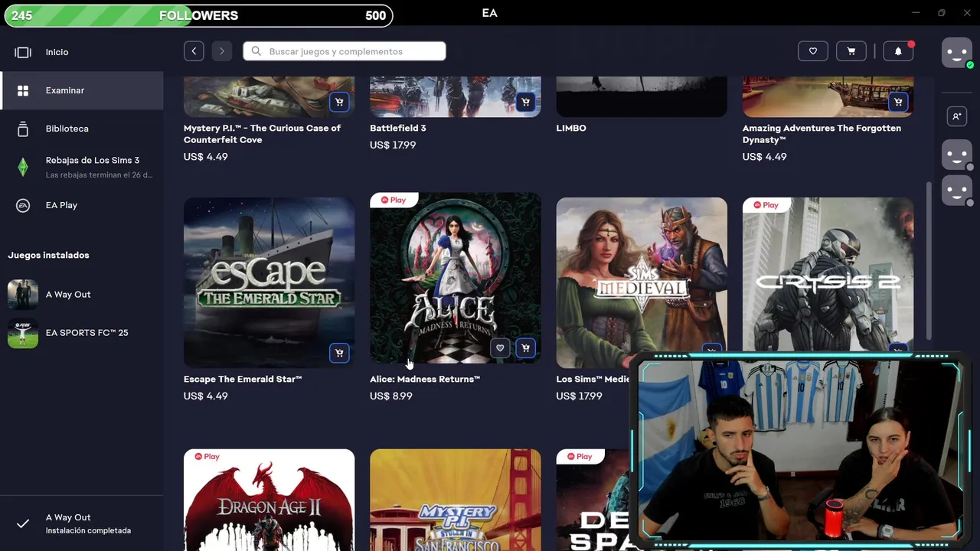Click the Juegos instalados heading
The width and height of the screenshot is (980, 551).
pyautogui.click(x=48, y=255)
